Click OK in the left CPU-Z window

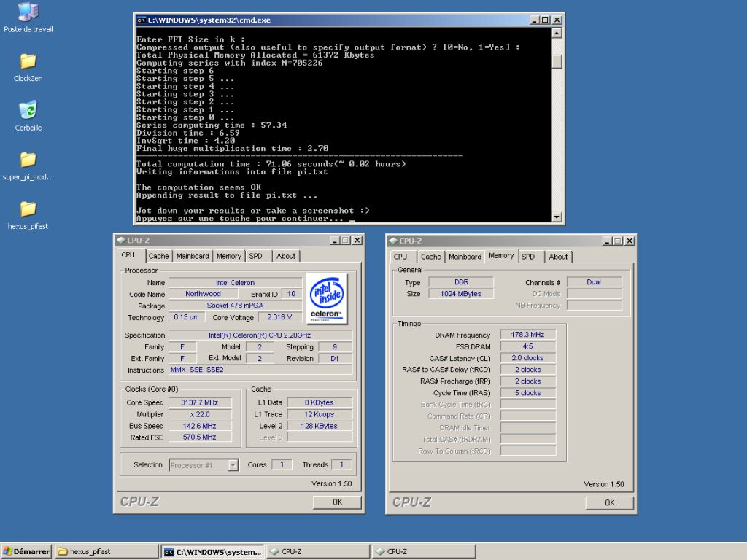[x=337, y=502]
